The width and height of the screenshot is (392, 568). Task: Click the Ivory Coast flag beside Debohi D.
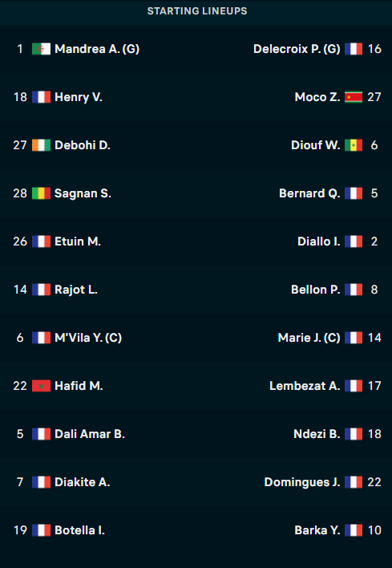click(x=41, y=145)
